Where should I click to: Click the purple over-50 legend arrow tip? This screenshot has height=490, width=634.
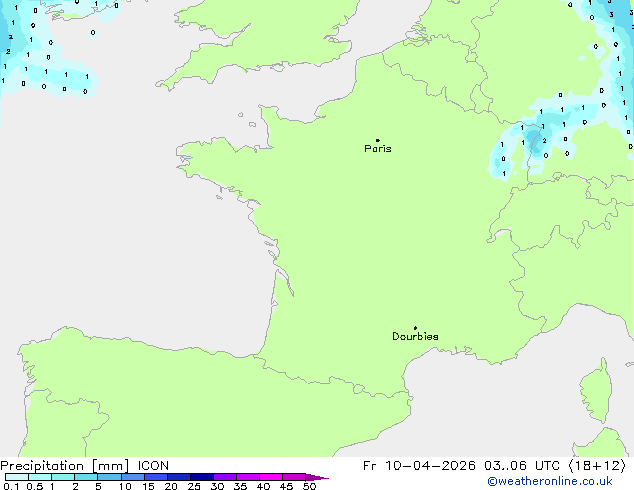point(317,477)
